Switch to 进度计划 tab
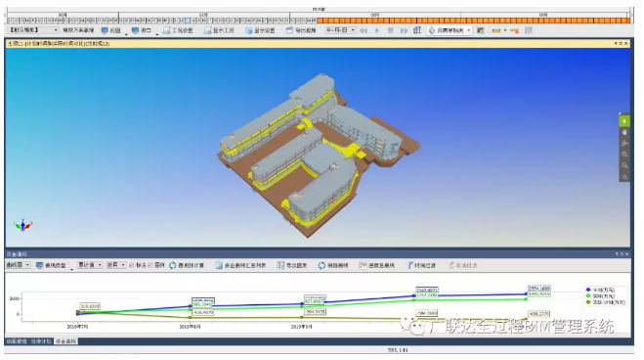This screenshot has height=360, width=644. (x=41, y=341)
